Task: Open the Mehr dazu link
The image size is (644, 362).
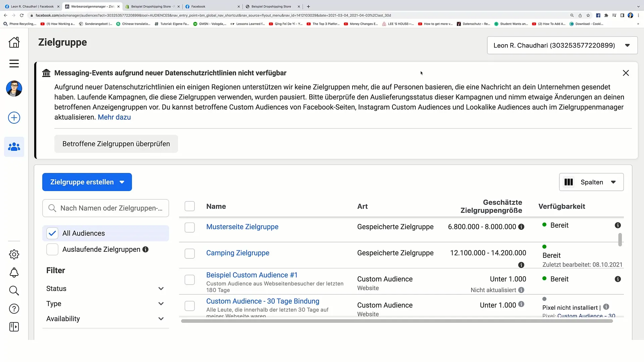Action: (114, 117)
